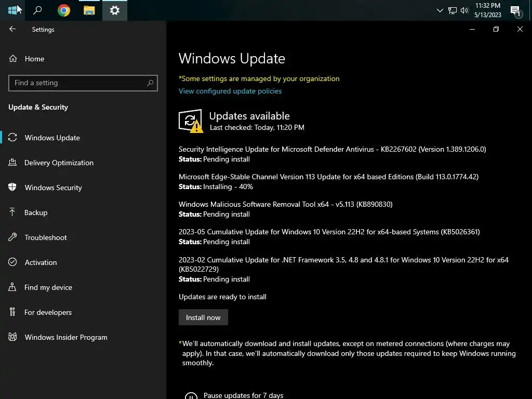Click the managed by your organization notice
The height and width of the screenshot is (399, 532).
259,79
